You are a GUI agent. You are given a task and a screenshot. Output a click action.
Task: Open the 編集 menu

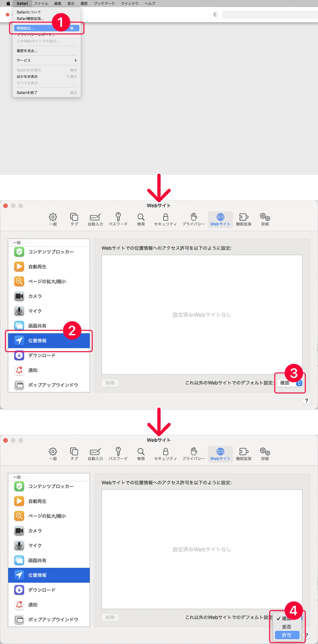(58, 3)
